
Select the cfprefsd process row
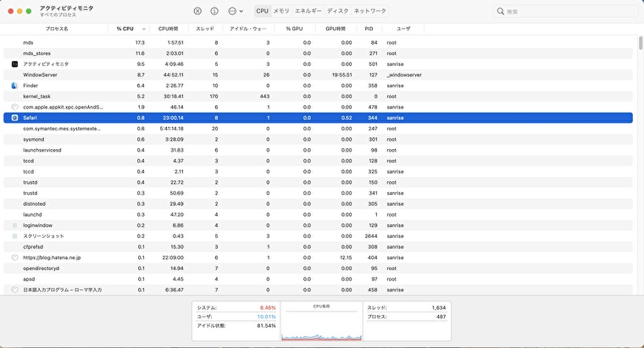click(318, 246)
